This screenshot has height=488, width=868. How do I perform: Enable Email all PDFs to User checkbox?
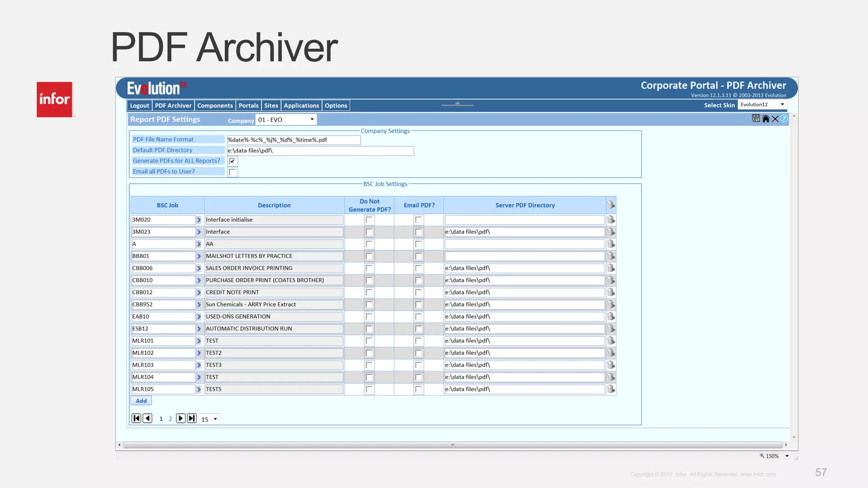[x=232, y=172]
